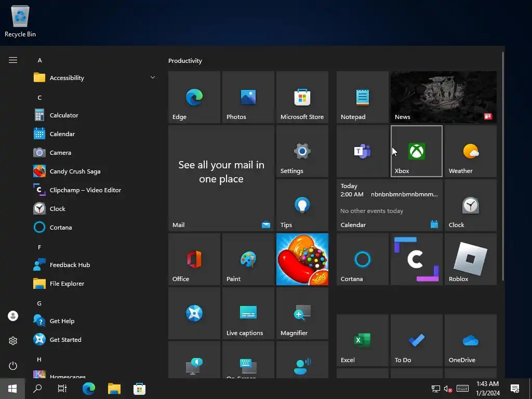The height and width of the screenshot is (399, 532).
Task: Open the Calendar live tile
Action: [390, 205]
